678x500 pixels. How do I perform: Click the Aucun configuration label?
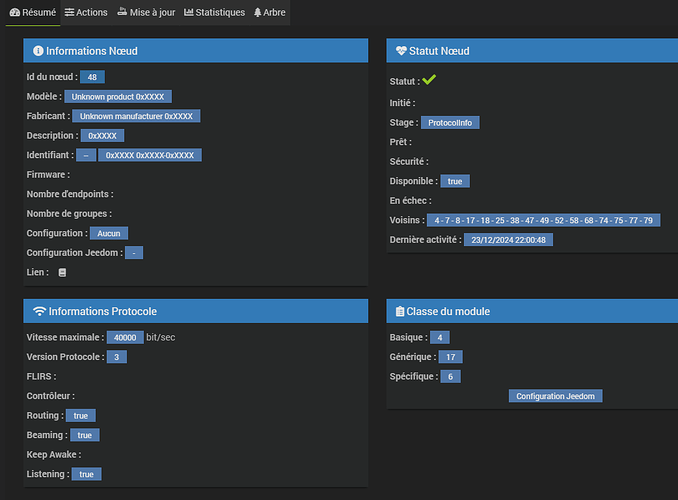tap(107, 233)
